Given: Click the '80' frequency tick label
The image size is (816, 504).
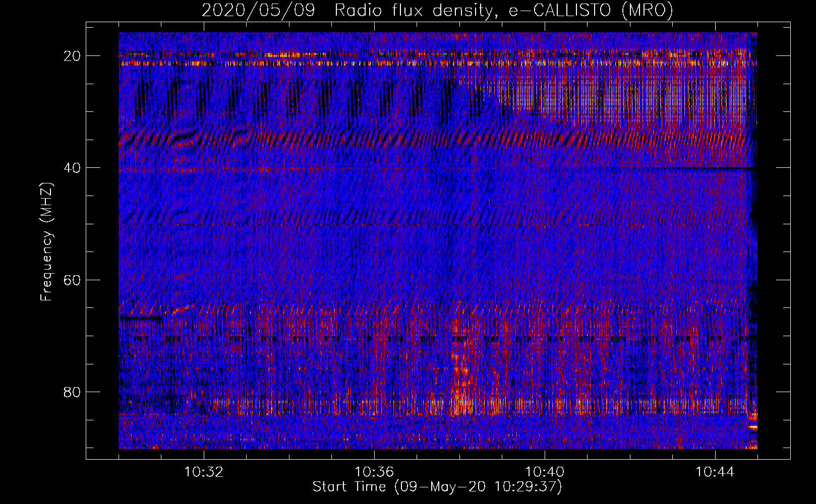Looking at the screenshot, I should tap(72, 392).
